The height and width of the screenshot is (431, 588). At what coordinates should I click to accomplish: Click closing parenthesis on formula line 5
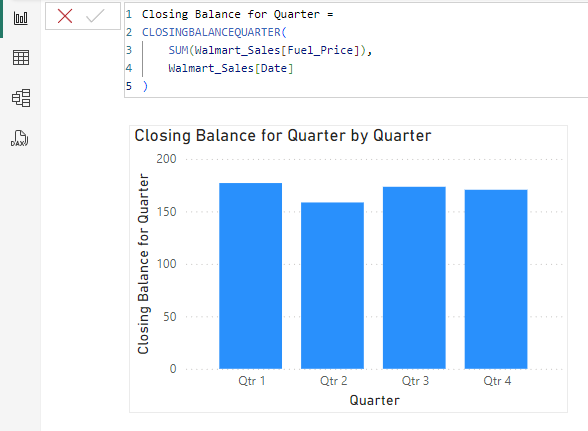tap(145, 86)
